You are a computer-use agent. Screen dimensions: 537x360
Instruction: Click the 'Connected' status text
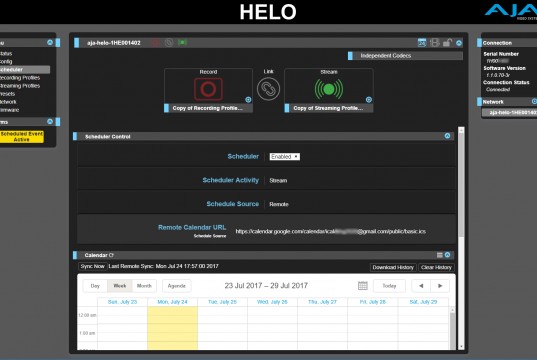[x=498, y=89]
